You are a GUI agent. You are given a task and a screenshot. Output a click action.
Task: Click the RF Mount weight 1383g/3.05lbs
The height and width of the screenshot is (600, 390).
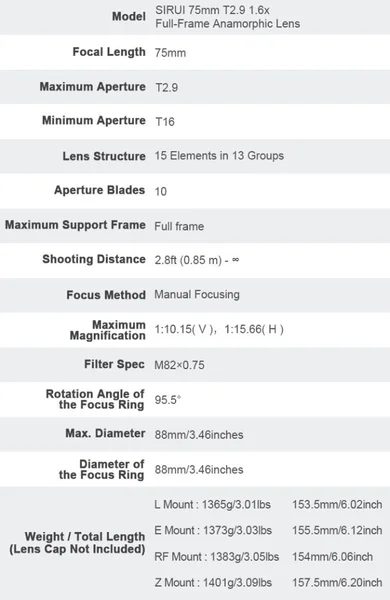pos(245,557)
